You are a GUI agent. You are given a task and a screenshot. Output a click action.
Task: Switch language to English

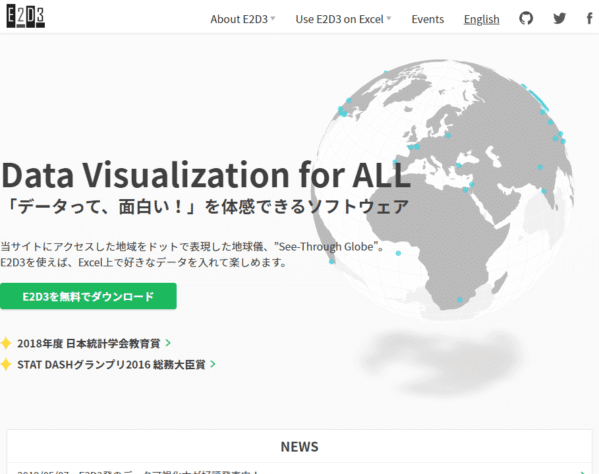481,19
